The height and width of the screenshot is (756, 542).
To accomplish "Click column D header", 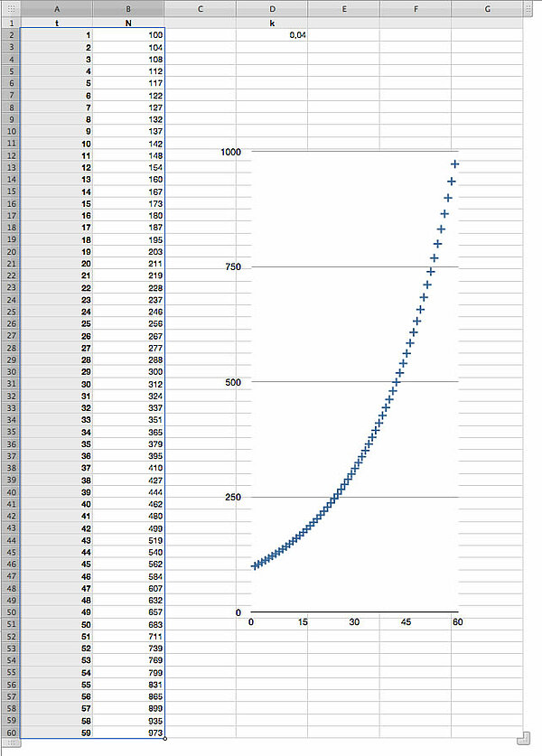I will (272, 9).
